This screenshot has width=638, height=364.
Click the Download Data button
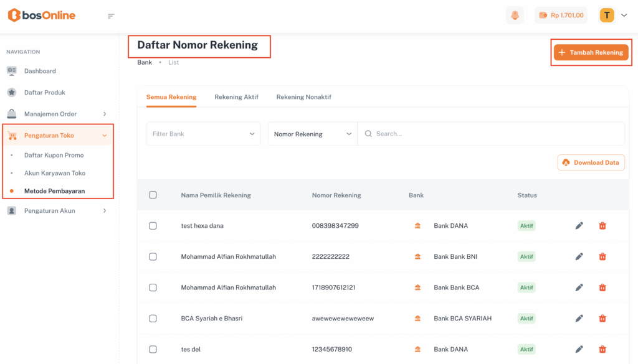[x=591, y=162]
